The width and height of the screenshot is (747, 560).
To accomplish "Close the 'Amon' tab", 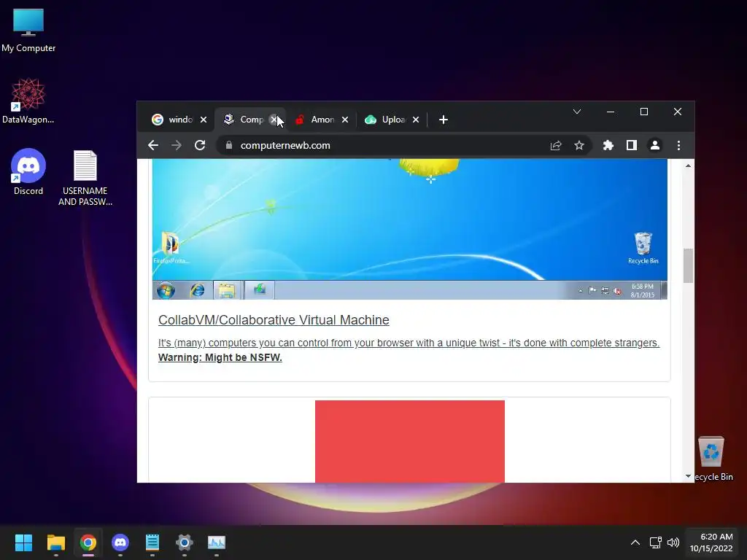I will 345,120.
